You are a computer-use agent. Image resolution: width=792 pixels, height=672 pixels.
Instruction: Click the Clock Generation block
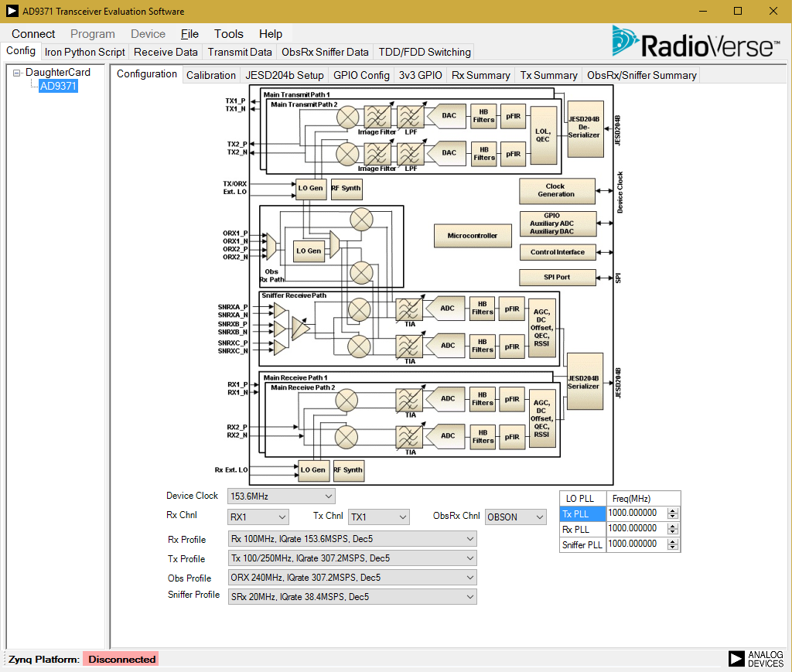click(556, 190)
